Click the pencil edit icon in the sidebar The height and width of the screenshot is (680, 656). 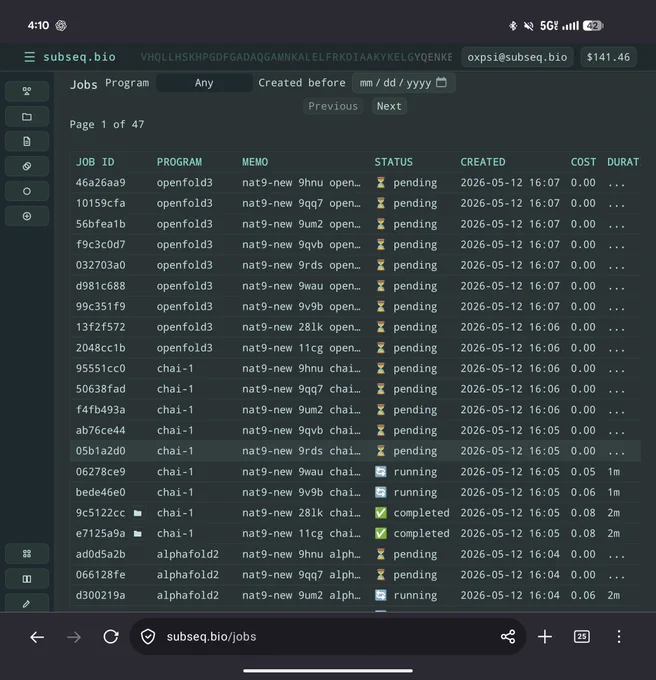click(27, 603)
